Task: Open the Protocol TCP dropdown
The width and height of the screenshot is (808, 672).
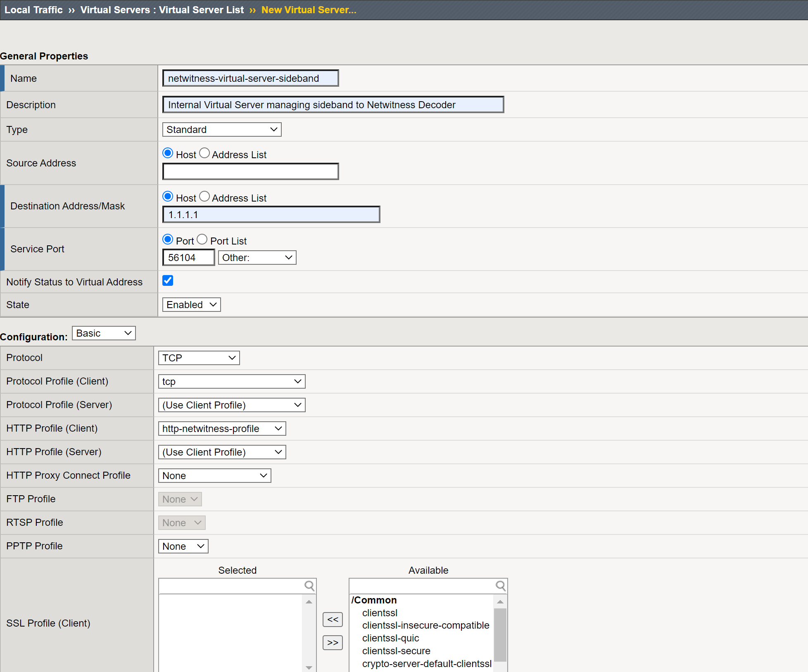Action: pyautogui.click(x=199, y=358)
